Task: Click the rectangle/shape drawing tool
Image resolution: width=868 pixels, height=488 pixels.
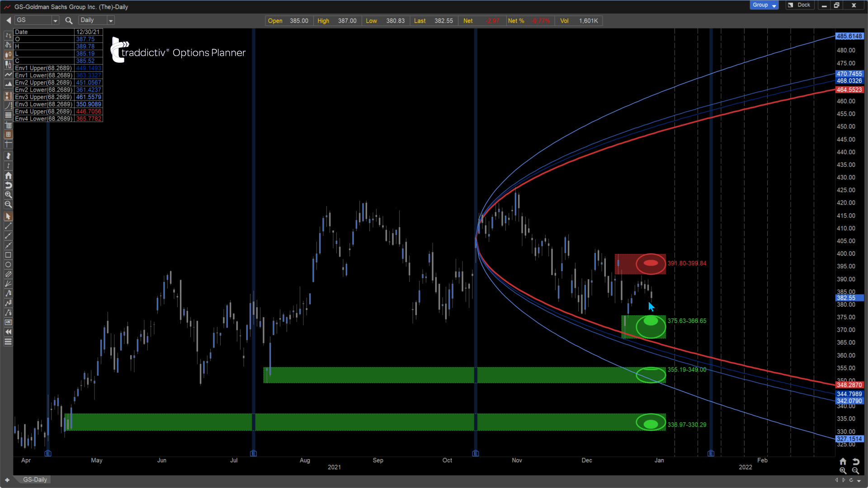Action: click(x=8, y=256)
